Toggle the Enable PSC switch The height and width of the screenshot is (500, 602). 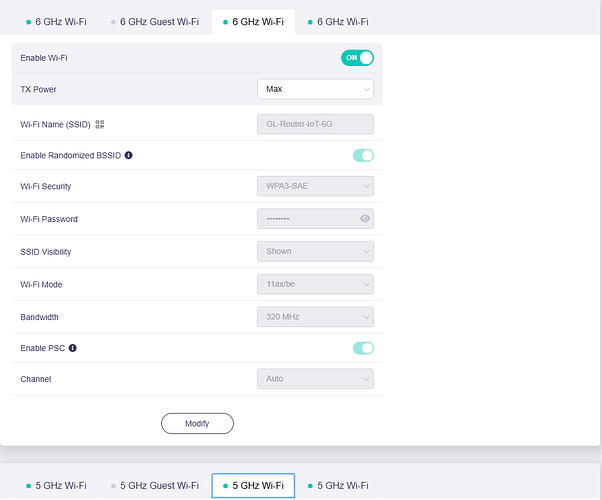(363, 348)
